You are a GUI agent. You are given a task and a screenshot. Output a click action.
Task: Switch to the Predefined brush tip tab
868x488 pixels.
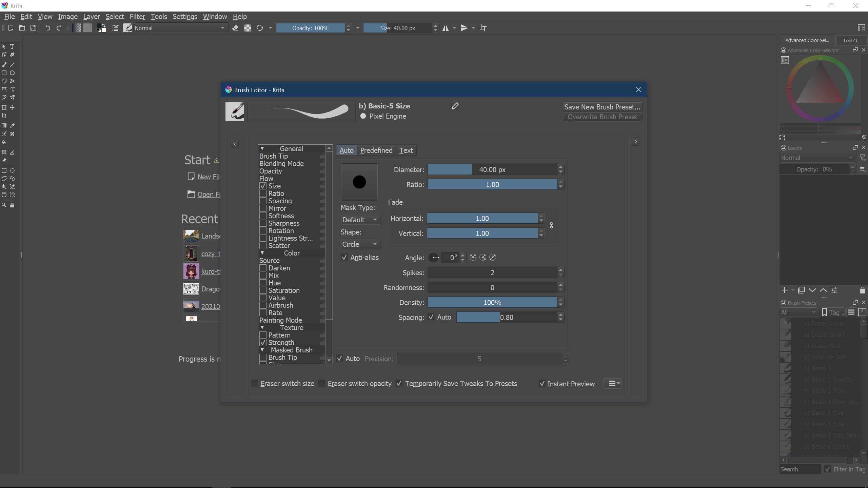coord(376,150)
